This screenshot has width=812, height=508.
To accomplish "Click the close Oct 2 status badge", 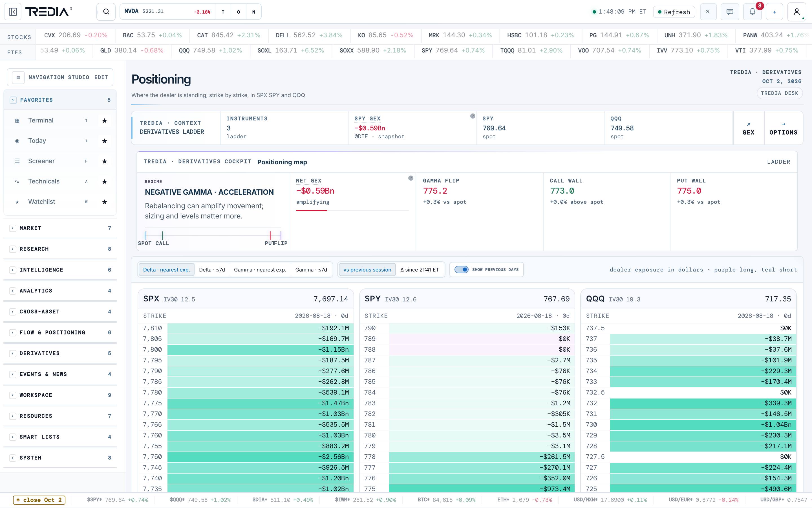I will [39, 500].
